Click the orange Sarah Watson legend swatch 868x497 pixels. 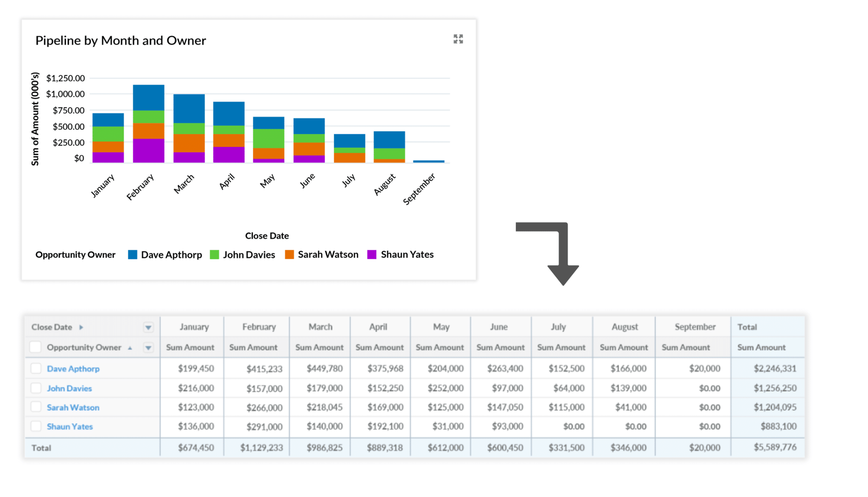pyautogui.click(x=290, y=254)
